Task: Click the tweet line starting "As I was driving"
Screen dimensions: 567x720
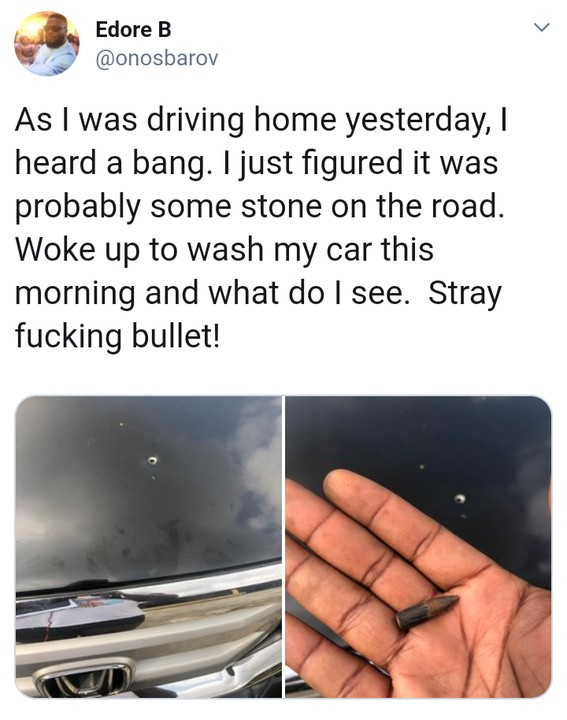Action: pyautogui.click(x=261, y=119)
